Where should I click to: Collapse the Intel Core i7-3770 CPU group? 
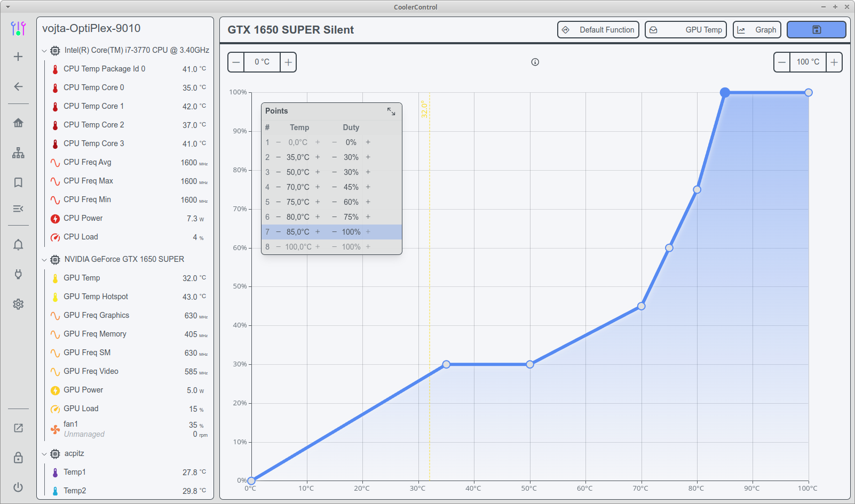(44, 51)
